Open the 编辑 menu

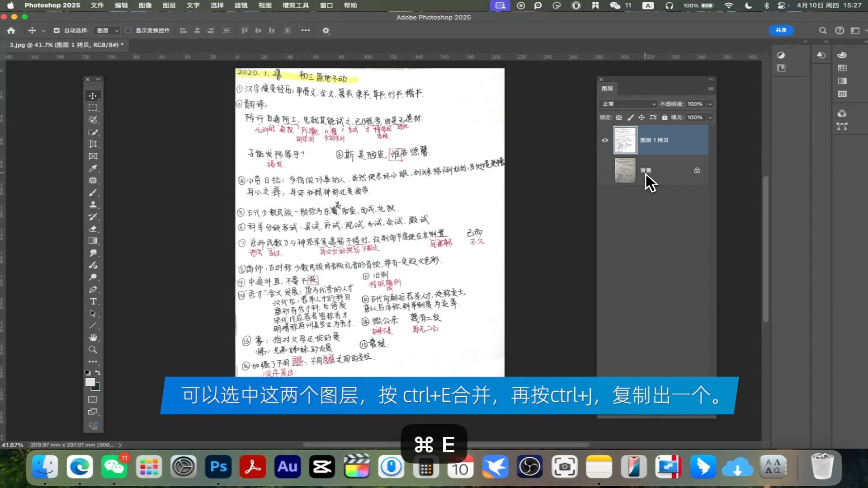121,5
